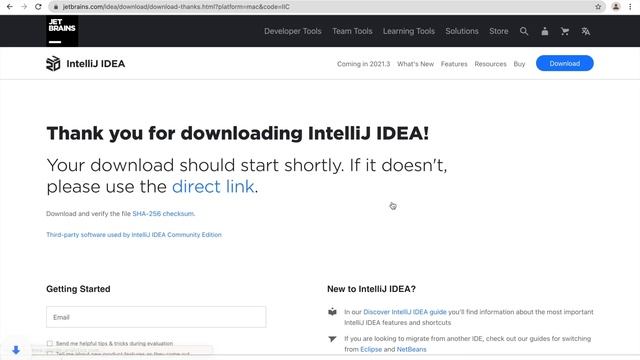
Task: Open the Chrome three-dot menu
Action: point(630,7)
